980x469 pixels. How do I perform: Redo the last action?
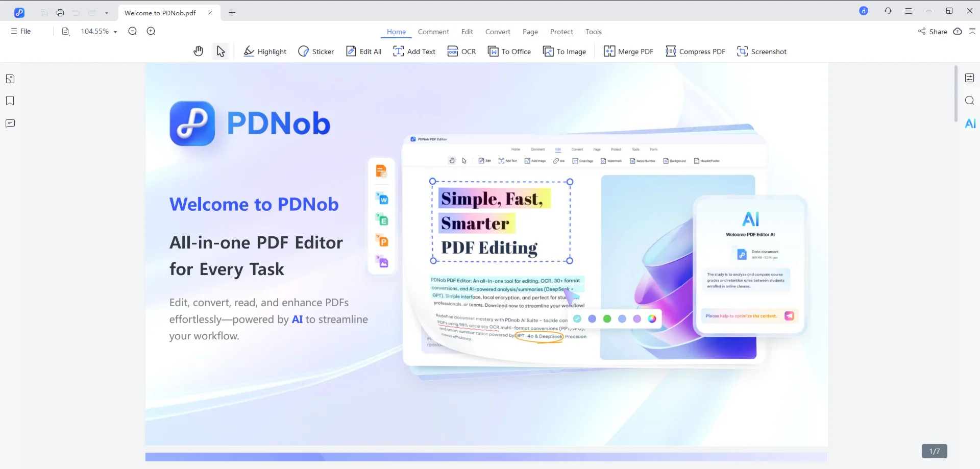click(92, 13)
